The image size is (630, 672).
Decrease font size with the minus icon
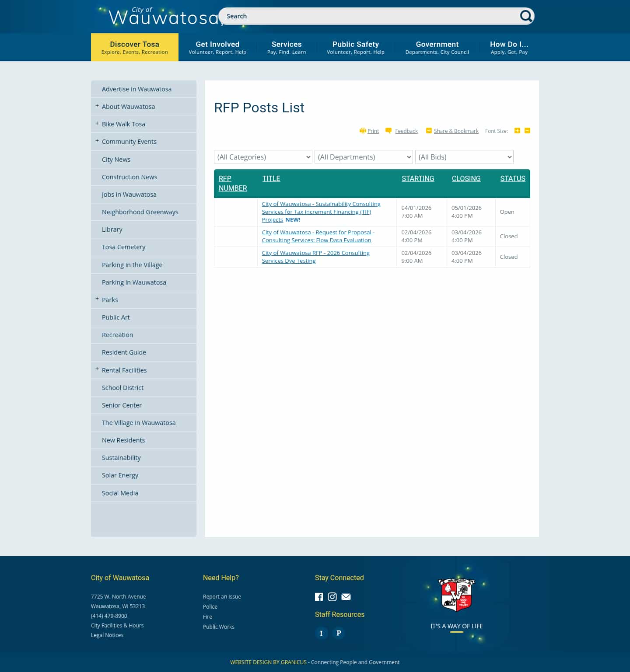click(x=527, y=130)
